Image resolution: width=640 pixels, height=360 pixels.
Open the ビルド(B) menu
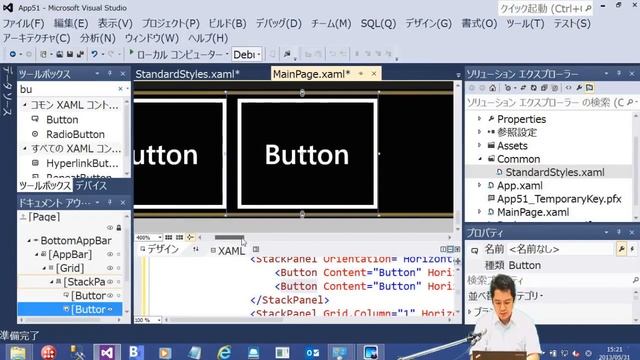[227, 24]
